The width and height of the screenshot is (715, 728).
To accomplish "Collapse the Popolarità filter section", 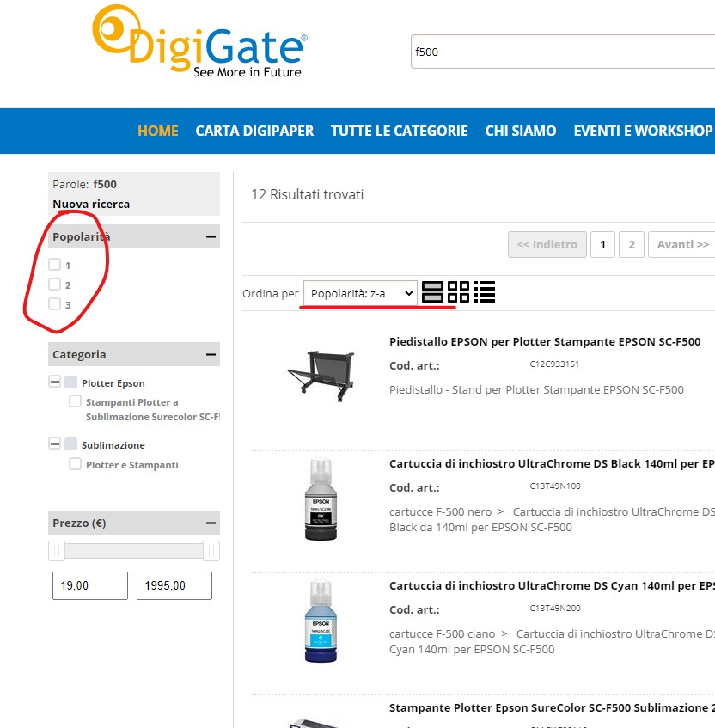I will click(x=211, y=236).
